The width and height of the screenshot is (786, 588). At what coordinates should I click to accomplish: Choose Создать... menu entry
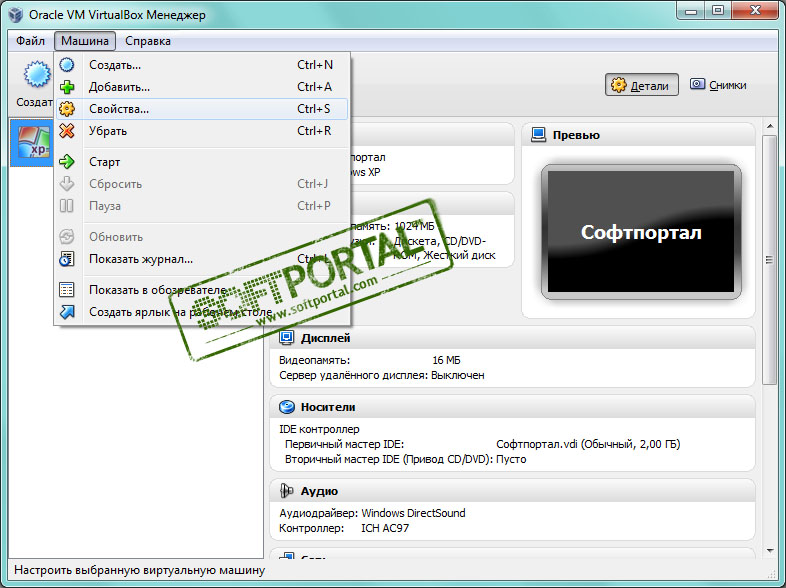pyautogui.click(x=202, y=65)
